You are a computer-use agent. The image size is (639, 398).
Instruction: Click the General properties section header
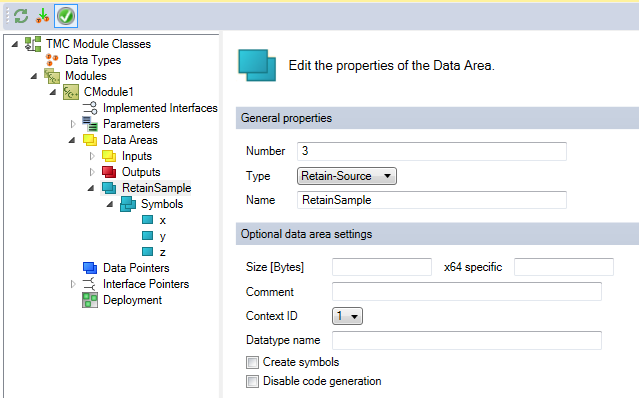tap(437, 118)
